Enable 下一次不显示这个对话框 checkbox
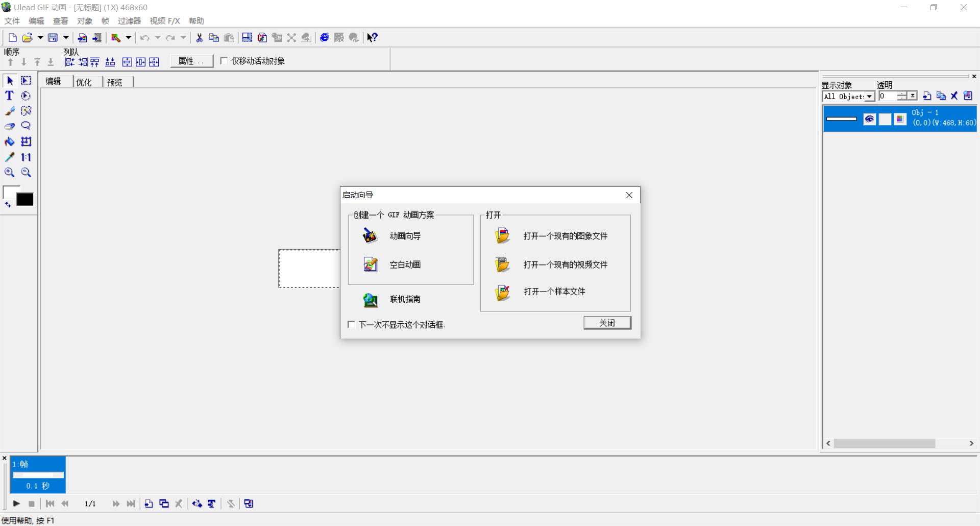980x526 pixels. point(351,325)
